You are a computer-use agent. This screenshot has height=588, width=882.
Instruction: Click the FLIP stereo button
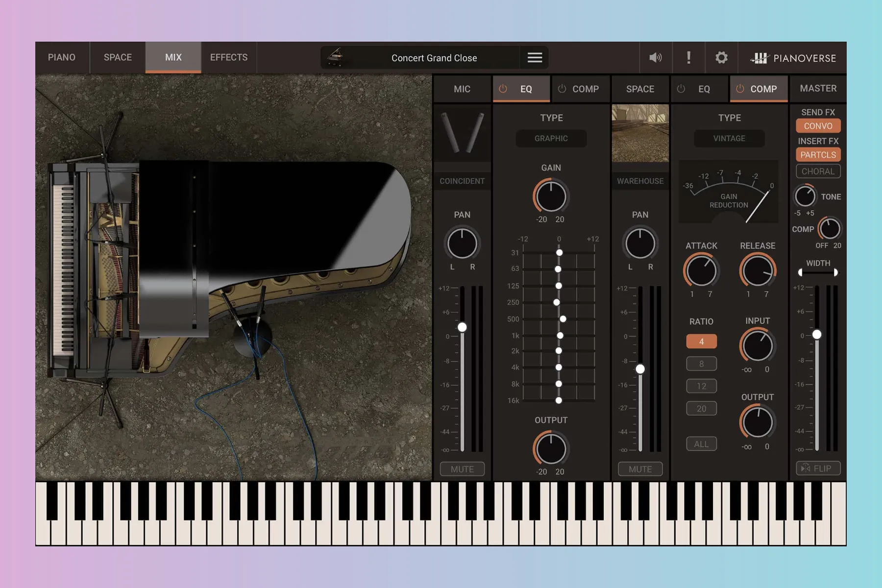[817, 468]
